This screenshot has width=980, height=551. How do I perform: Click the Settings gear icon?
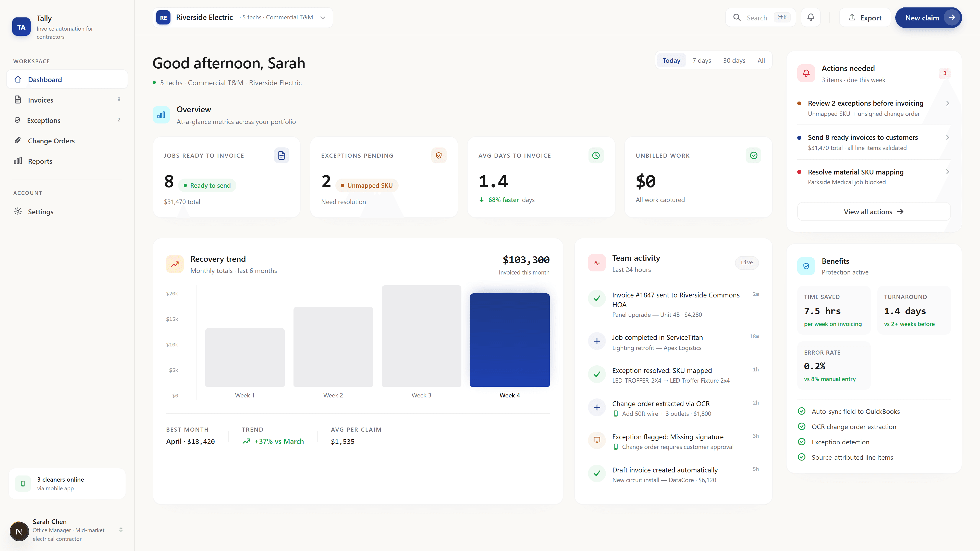[18, 211]
